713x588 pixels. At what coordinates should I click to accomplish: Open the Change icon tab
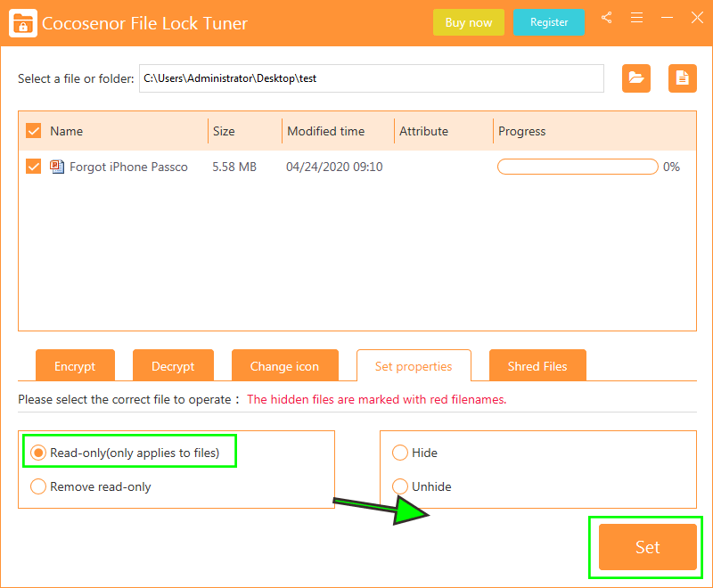tap(285, 365)
